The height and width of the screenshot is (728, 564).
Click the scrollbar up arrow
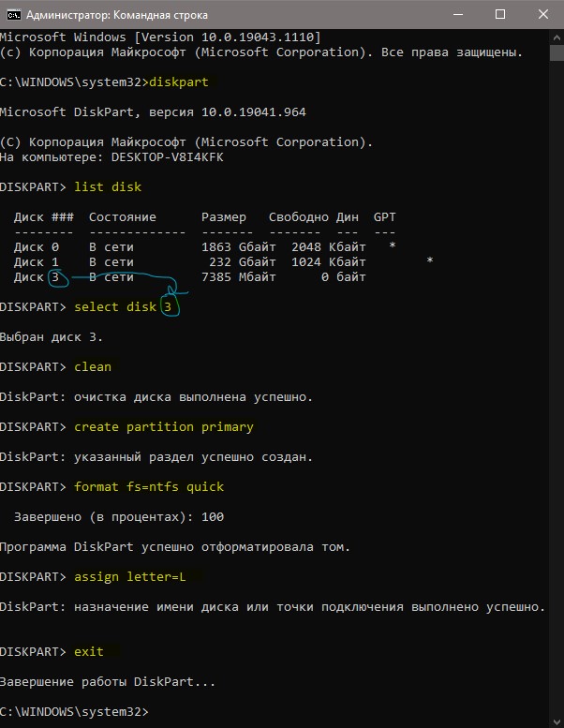557,37
